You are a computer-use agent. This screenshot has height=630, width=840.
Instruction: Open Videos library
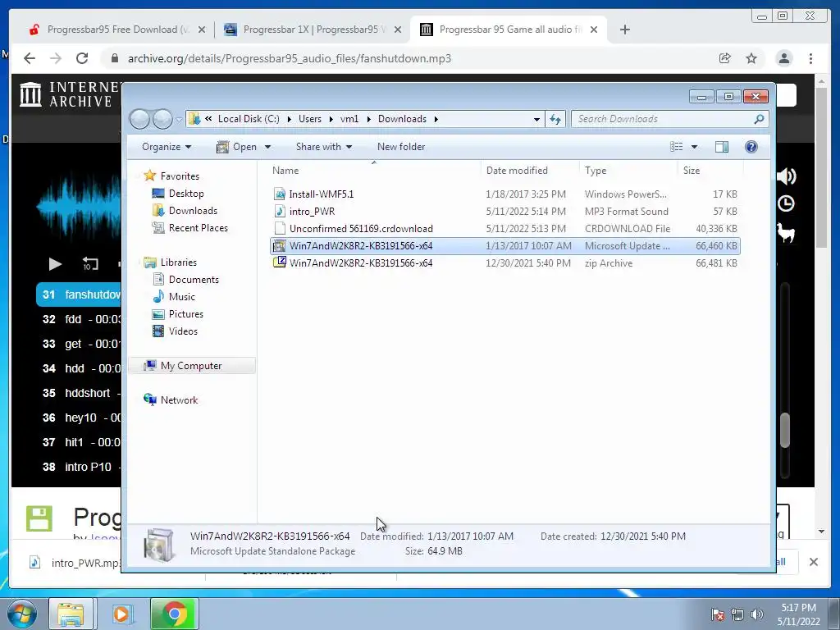click(x=183, y=331)
